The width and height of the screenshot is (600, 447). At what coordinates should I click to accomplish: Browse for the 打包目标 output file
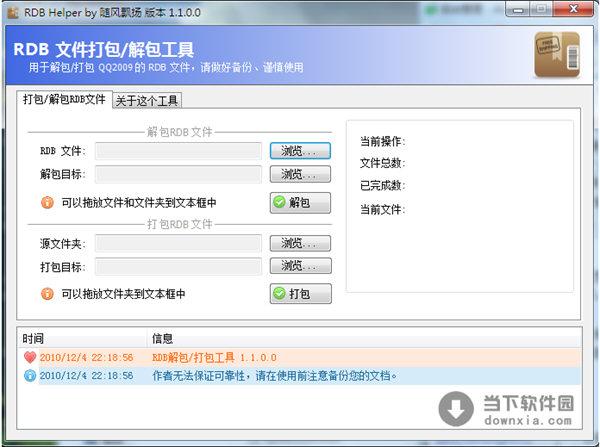click(300, 266)
